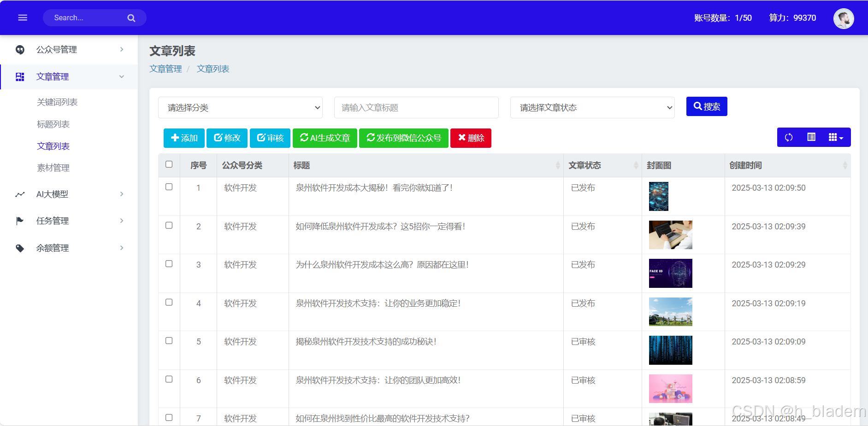Check the row 1 checkbox

click(169, 187)
